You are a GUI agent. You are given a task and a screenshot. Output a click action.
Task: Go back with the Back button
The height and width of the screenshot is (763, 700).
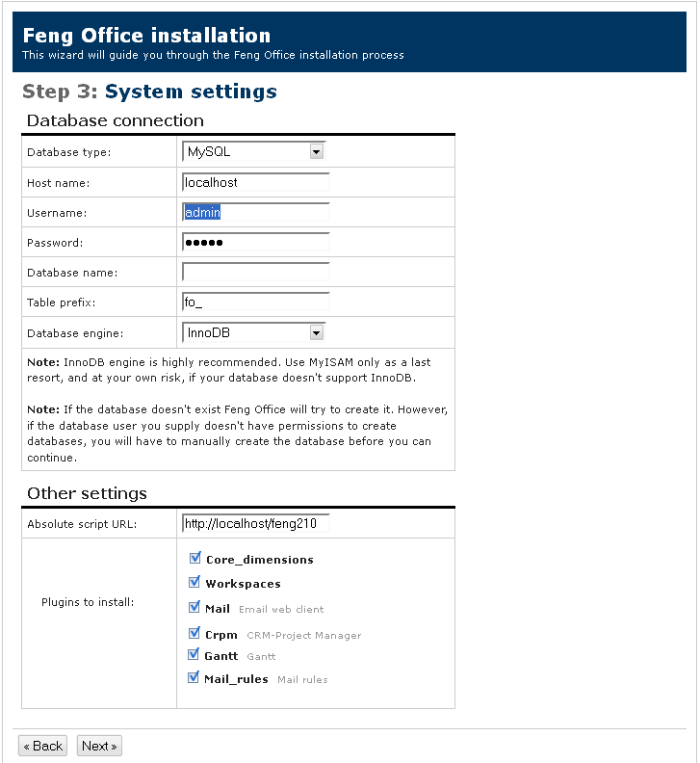[43, 746]
